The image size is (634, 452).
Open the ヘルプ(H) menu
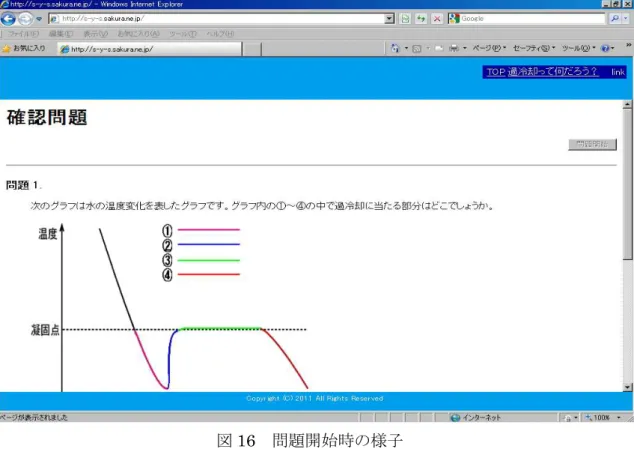[220, 34]
